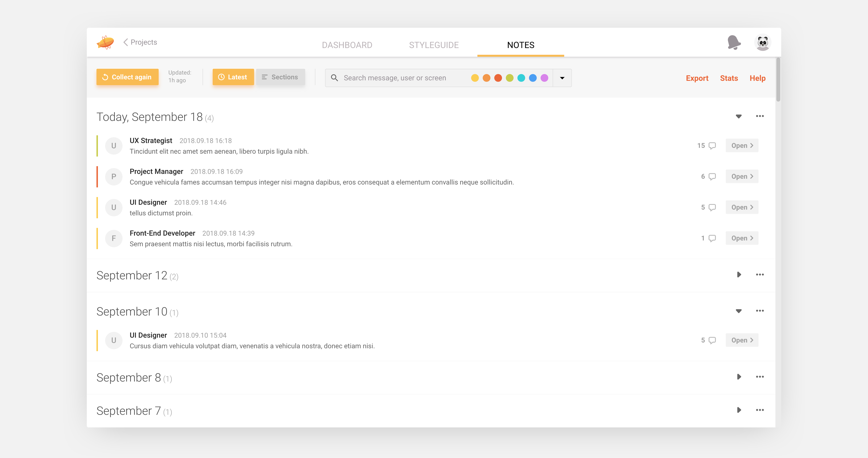Open more options for September 7

(x=760, y=410)
